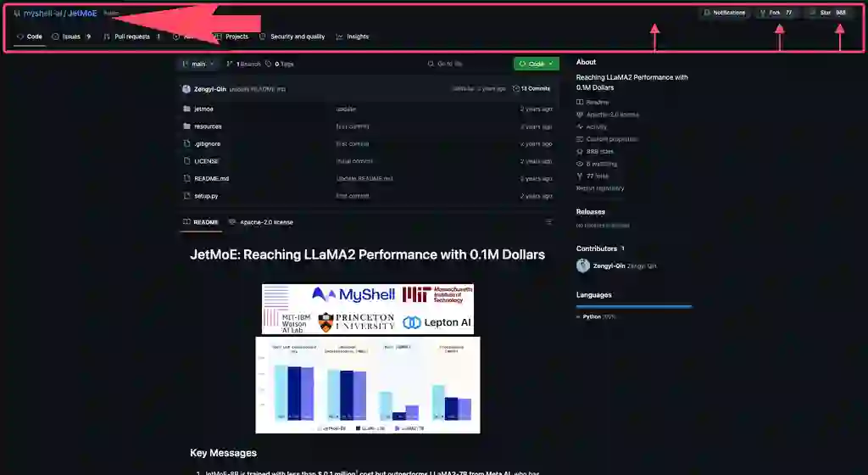Click the file icon beside README.md
Screen dimensions: 868x475
point(186,179)
